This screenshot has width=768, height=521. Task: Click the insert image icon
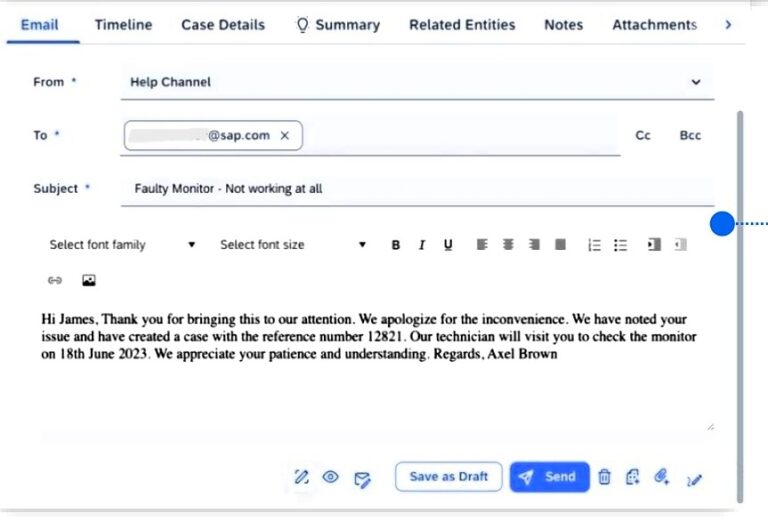(88, 281)
